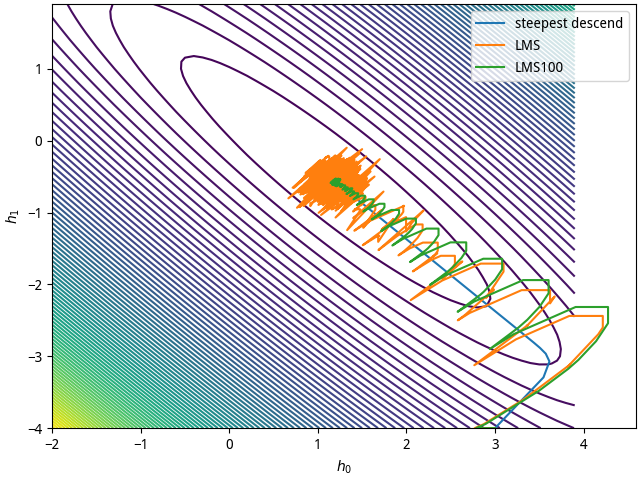This screenshot has height=480, width=640.
Task: Click y-axis tick label −3
Action: click(35, 357)
